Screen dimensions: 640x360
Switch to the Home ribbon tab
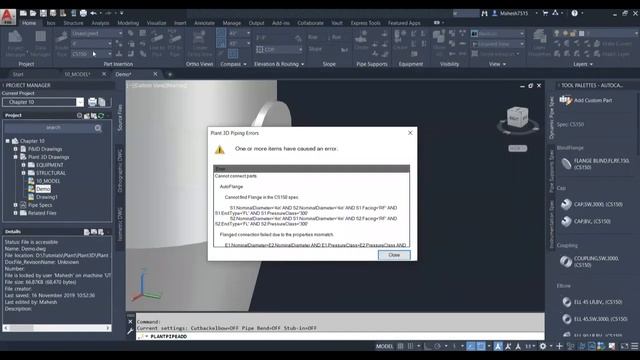point(29,23)
